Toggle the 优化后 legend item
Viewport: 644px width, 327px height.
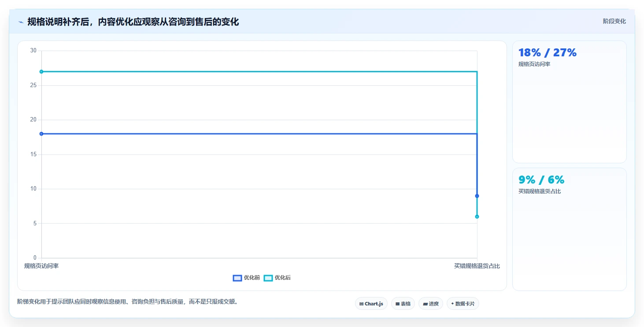pyautogui.click(x=277, y=278)
